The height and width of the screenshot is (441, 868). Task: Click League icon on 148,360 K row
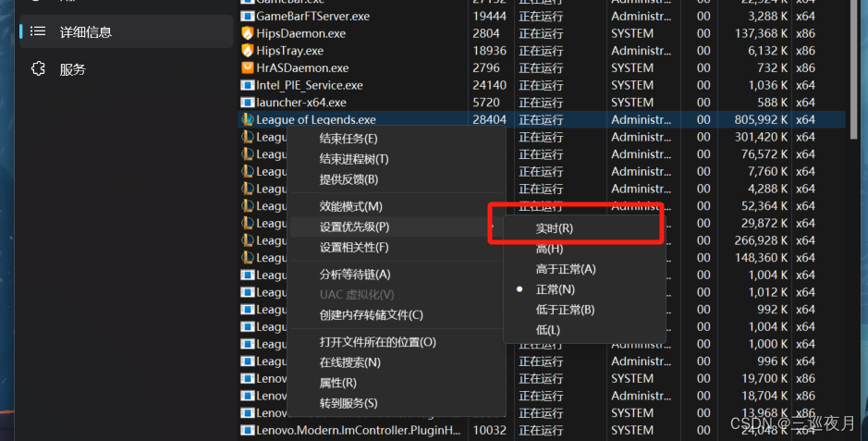[x=248, y=258]
